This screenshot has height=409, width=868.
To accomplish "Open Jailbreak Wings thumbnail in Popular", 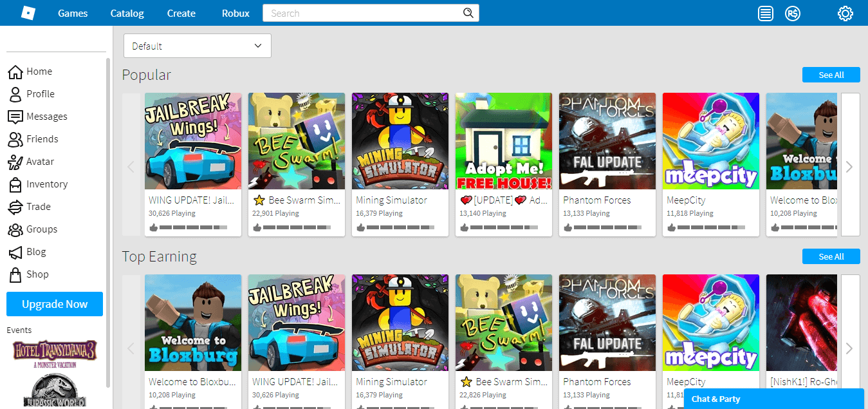I will (193, 141).
